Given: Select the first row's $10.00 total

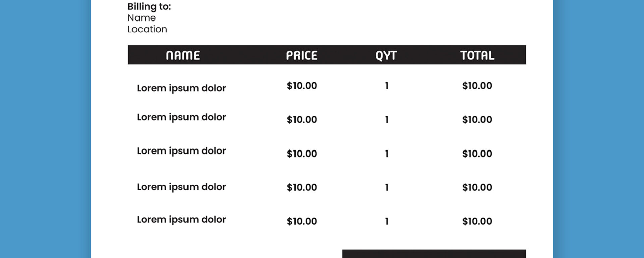Looking at the screenshot, I should tap(477, 86).
